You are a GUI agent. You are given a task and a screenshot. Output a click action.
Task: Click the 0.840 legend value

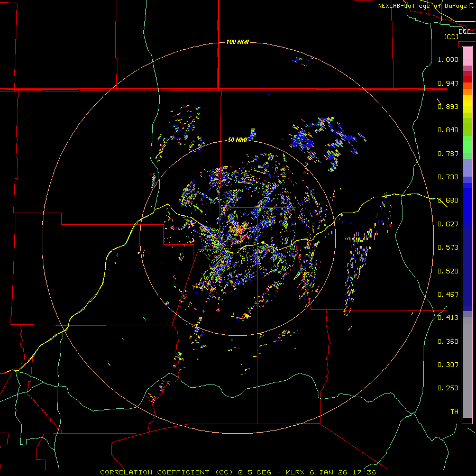tap(448, 130)
